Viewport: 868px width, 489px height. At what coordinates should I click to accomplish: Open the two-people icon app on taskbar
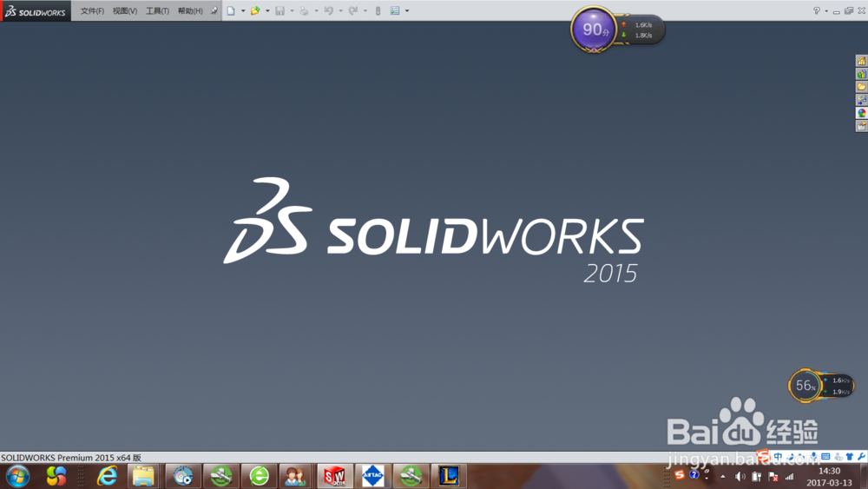click(x=296, y=476)
